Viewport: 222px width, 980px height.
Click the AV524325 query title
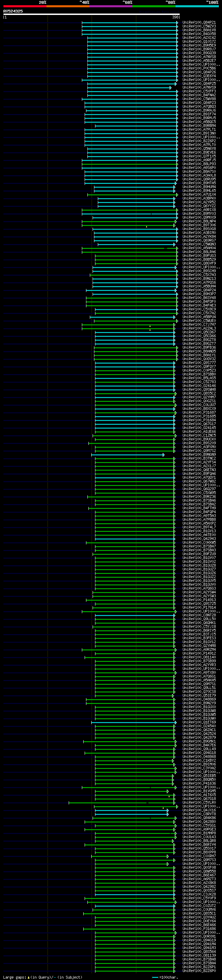[13, 11]
